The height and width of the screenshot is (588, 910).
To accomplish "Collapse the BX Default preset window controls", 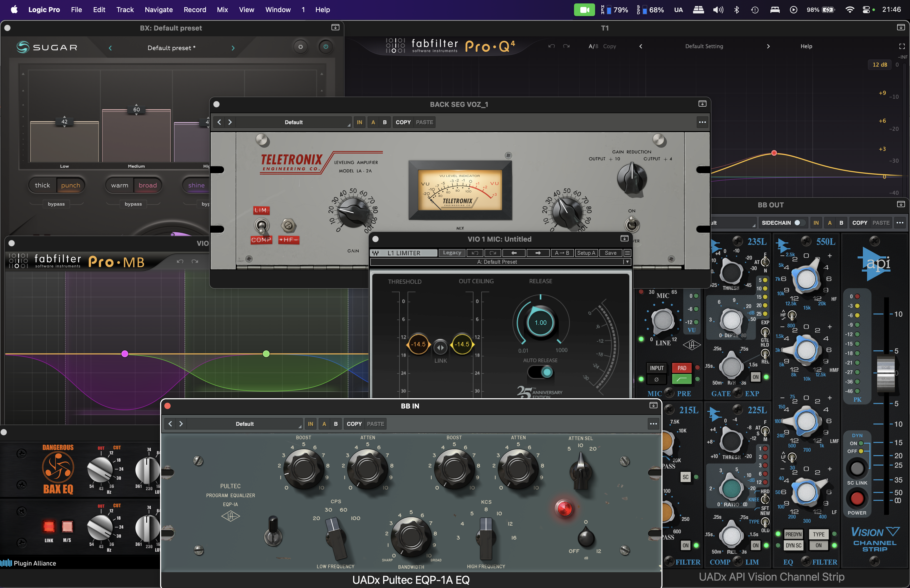I will pyautogui.click(x=335, y=27).
